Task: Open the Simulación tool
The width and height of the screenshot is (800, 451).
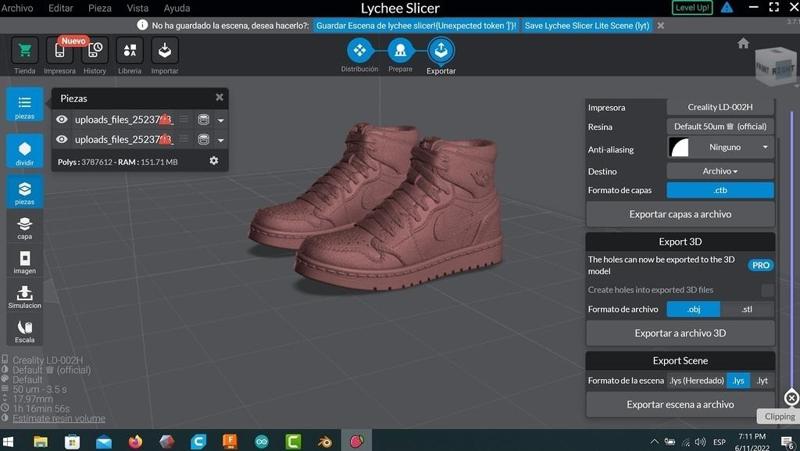Action: 25,296
